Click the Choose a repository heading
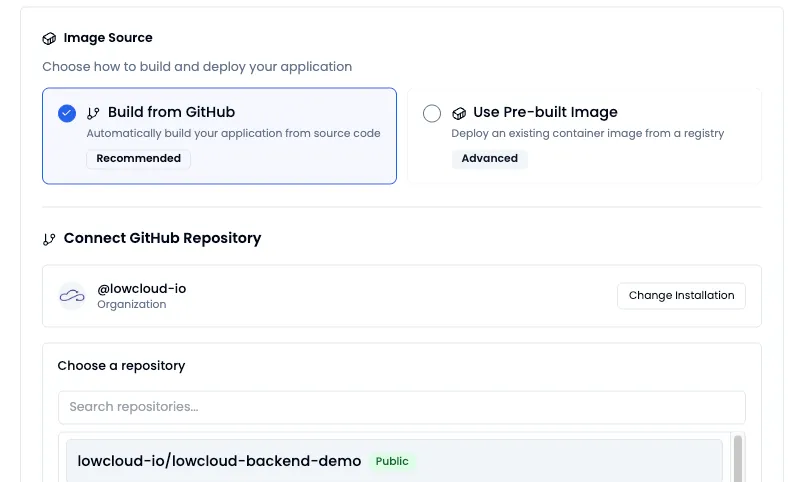This screenshot has width=803, height=482. (x=121, y=366)
